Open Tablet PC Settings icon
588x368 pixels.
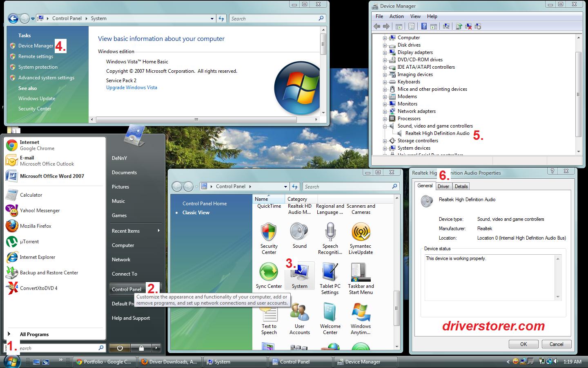click(330, 279)
